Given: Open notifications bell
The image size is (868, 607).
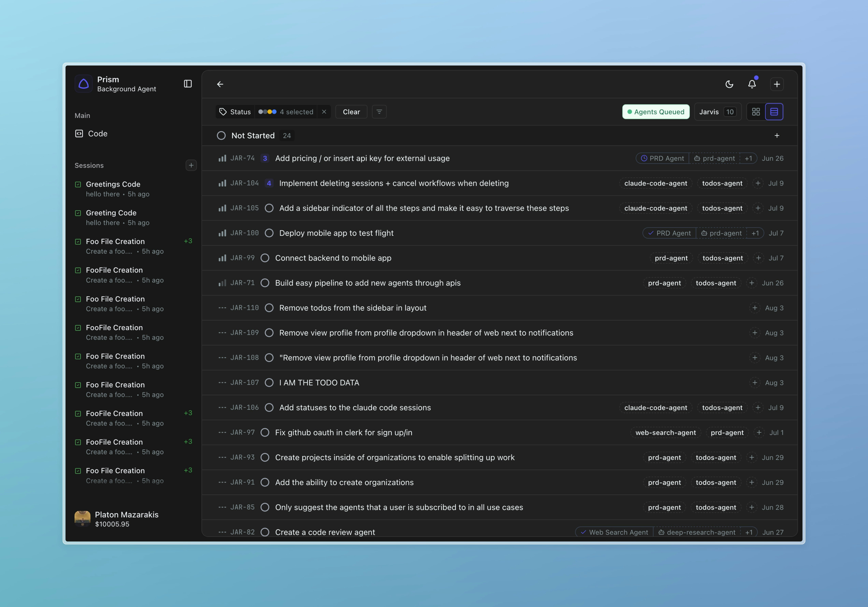Looking at the screenshot, I should click(x=752, y=84).
